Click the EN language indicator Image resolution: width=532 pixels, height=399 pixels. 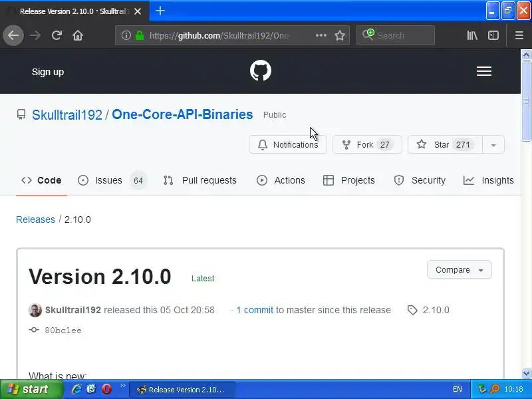(x=458, y=389)
